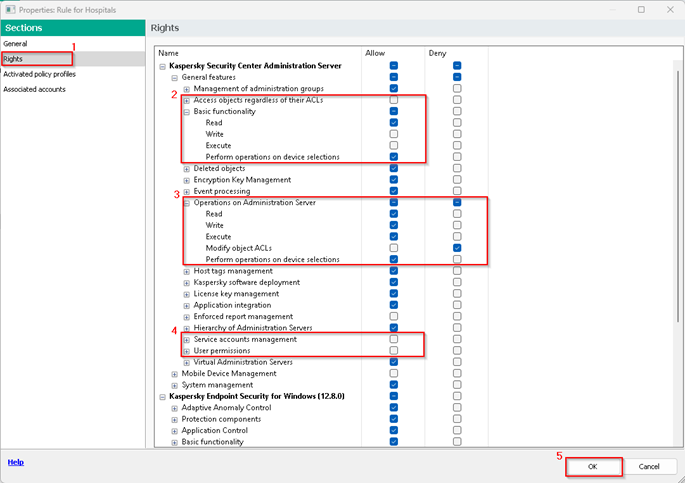Expand Management of administration groups
Screen dimensions: 685x483
click(187, 89)
